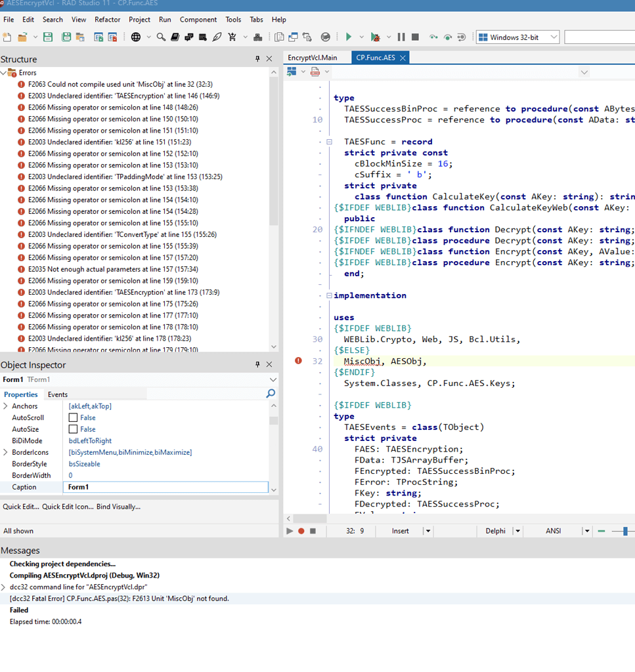Viewport: 635px width, 672px height.
Task: Toggle a breakpoint with the red dot icon
Action: pos(301,531)
